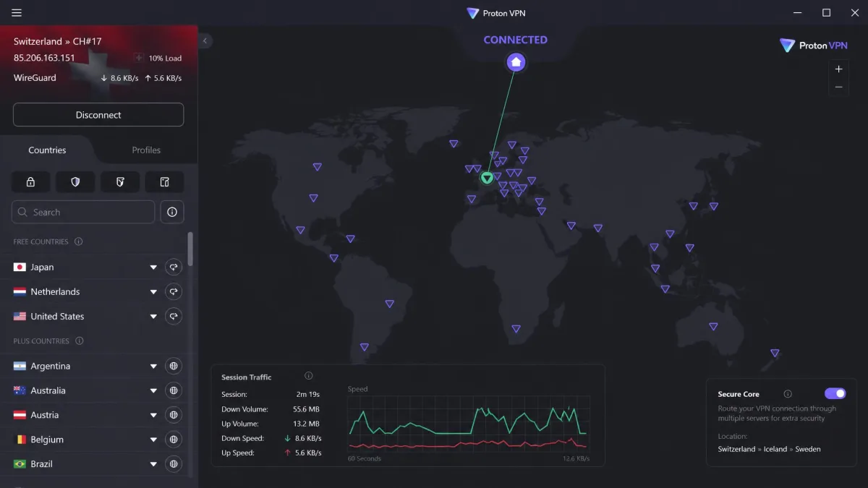Viewport: 868px width, 488px height.
Task: Click the Kill Switch filter icon
Action: 120,181
